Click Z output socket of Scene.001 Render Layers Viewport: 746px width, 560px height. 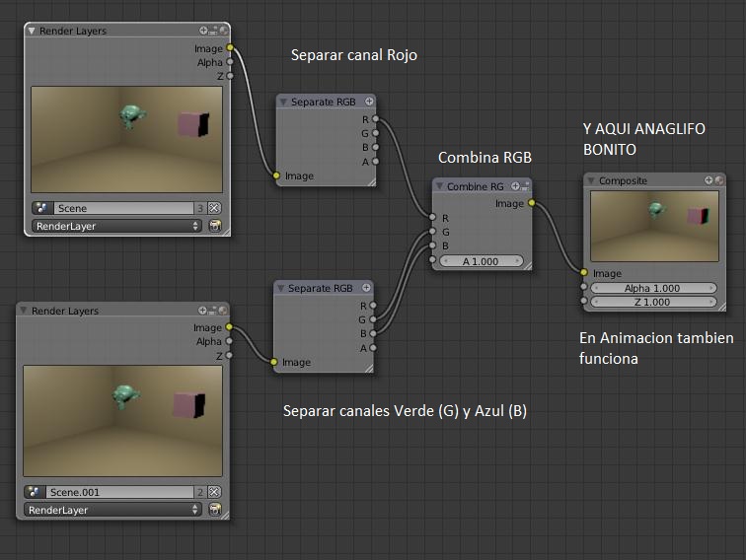point(229,355)
